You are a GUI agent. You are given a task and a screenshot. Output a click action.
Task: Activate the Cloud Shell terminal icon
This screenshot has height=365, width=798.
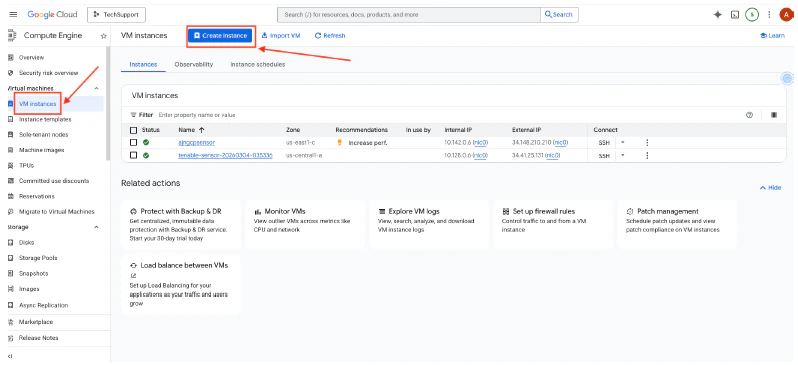(x=735, y=15)
